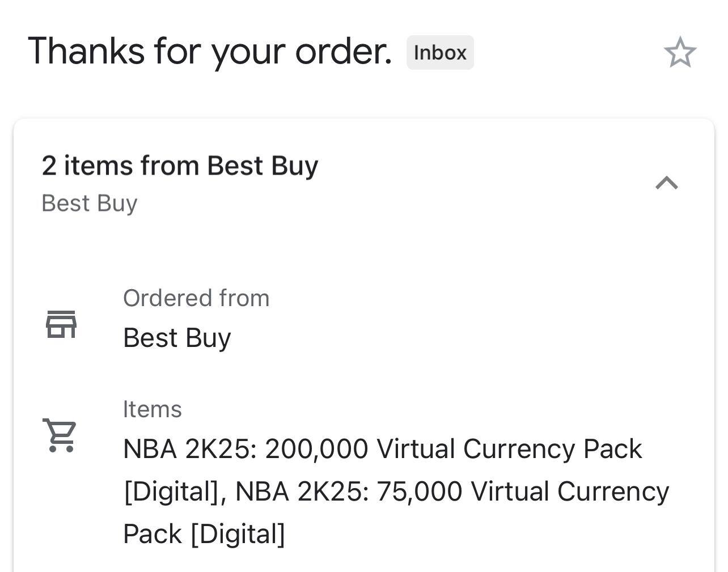Screen dimensions: 728x572
Task: Collapse the Best Buy order summary card
Action: point(667,183)
